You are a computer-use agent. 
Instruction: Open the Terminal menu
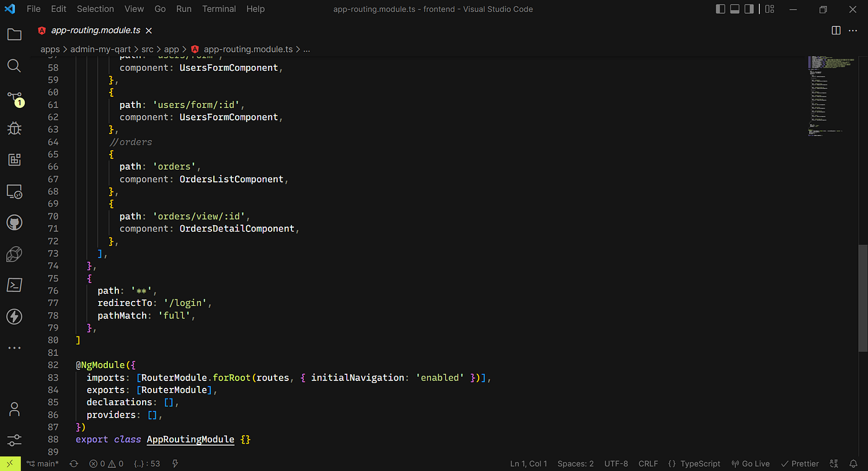point(218,9)
